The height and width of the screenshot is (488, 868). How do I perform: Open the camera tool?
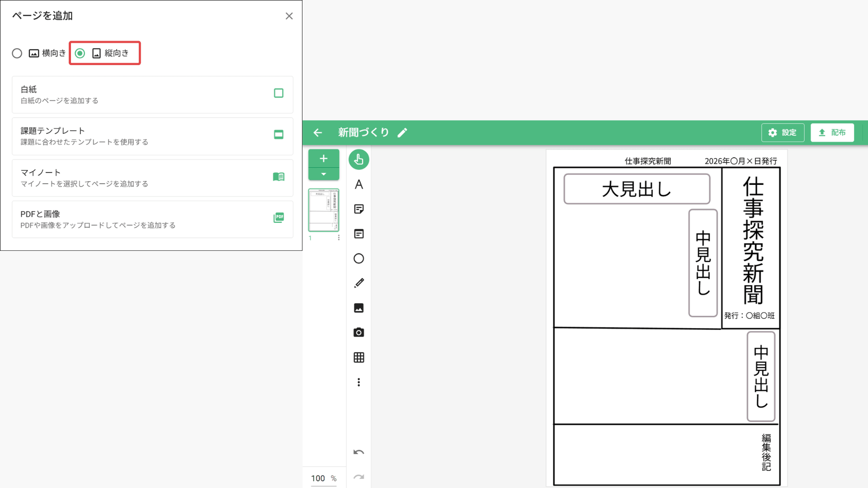click(x=359, y=333)
